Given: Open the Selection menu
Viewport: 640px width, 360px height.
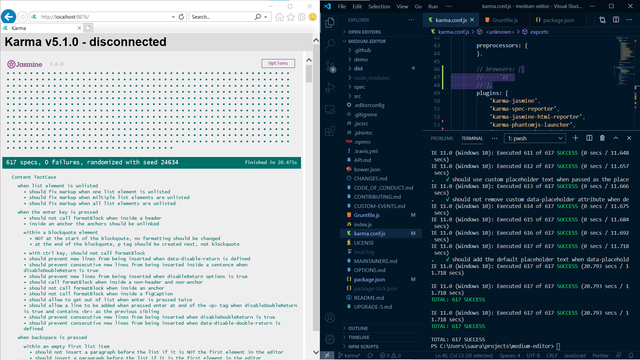Looking at the screenshot, I should (x=379, y=7).
